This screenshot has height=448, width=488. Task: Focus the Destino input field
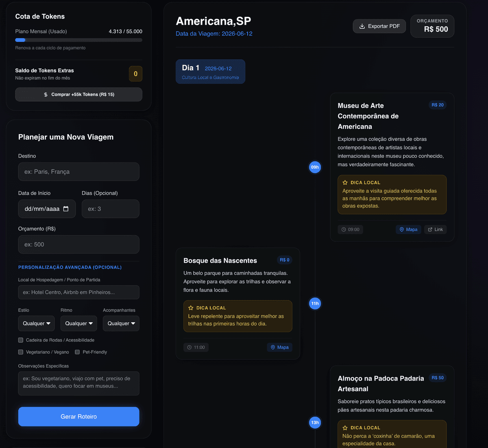(79, 172)
